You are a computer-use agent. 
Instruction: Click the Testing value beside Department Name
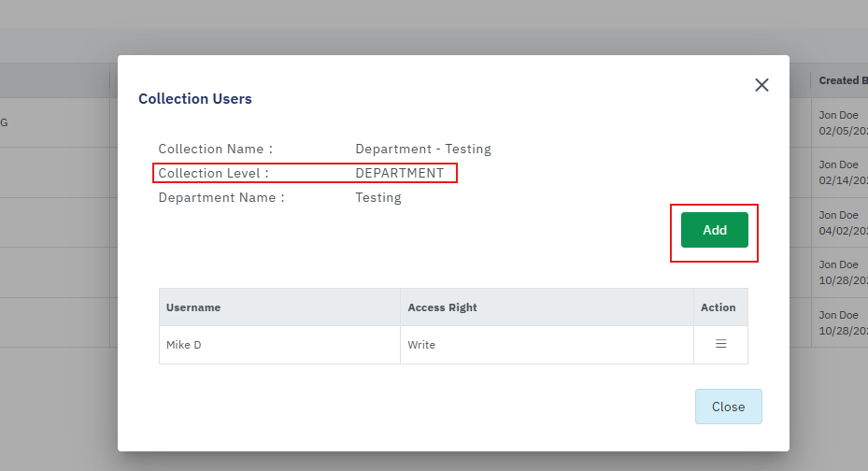377,197
